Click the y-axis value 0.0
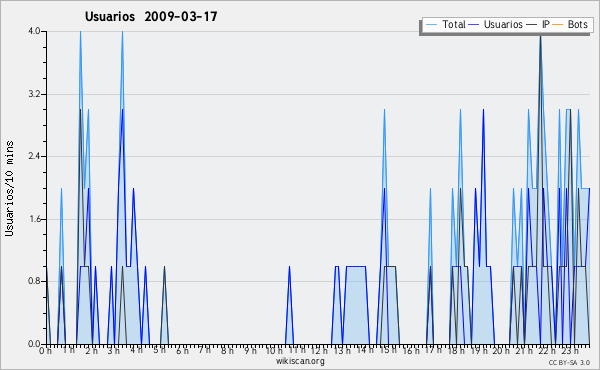The width and height of the screenshot is (600, 370). tap(34, 344)
